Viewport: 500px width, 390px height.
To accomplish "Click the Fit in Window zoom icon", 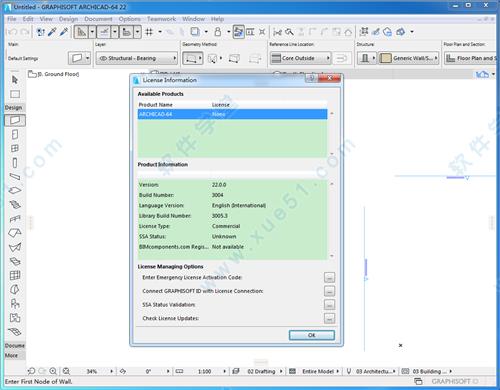I will coord(66,371).
